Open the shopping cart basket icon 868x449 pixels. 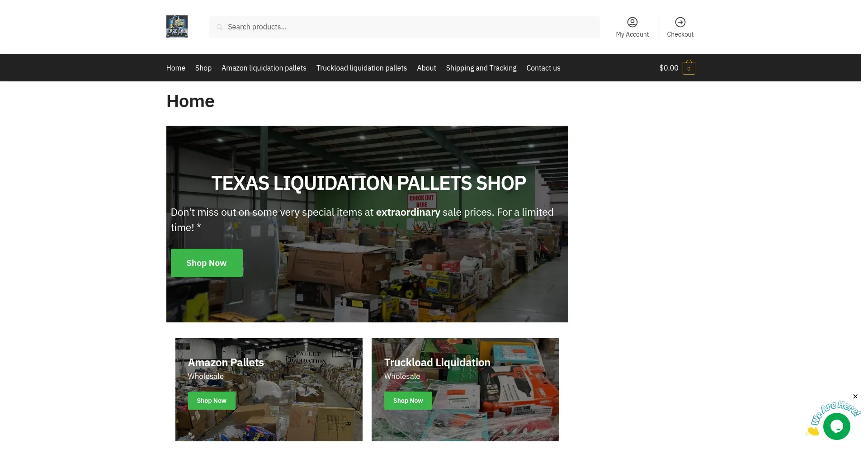(x=689, y=68)
